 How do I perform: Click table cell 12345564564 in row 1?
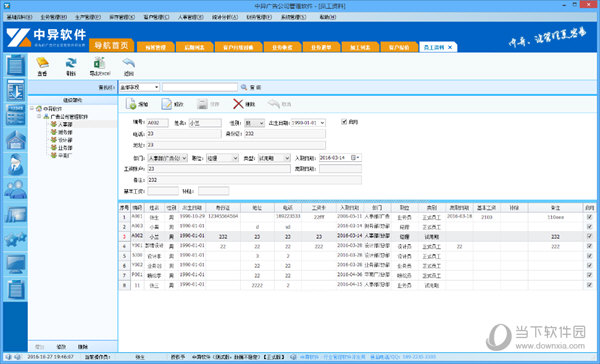[x=223, y=217]
